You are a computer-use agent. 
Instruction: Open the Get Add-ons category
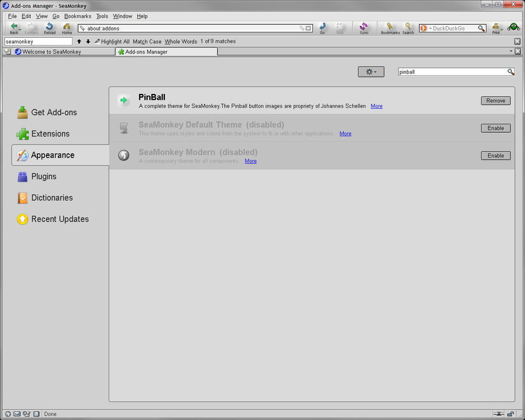click(x=60, y=112)
